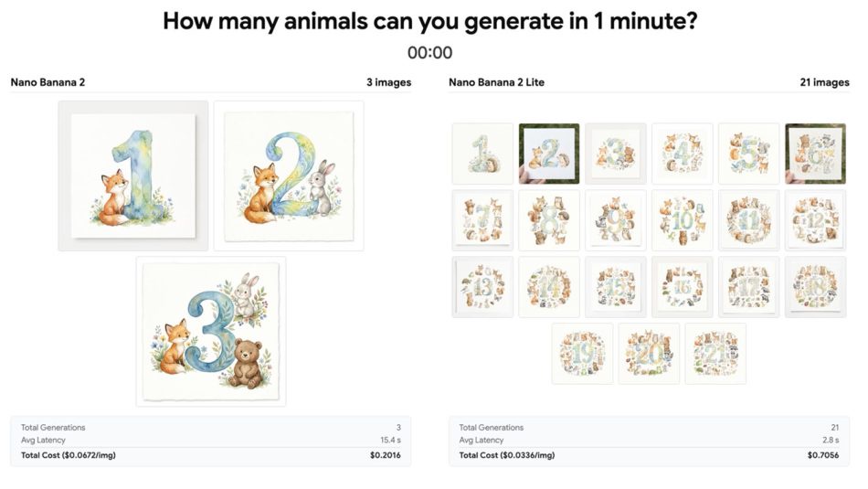Open Lite thumbnail showing number 8
Screen dimensions: 868x489
[549, 220]
